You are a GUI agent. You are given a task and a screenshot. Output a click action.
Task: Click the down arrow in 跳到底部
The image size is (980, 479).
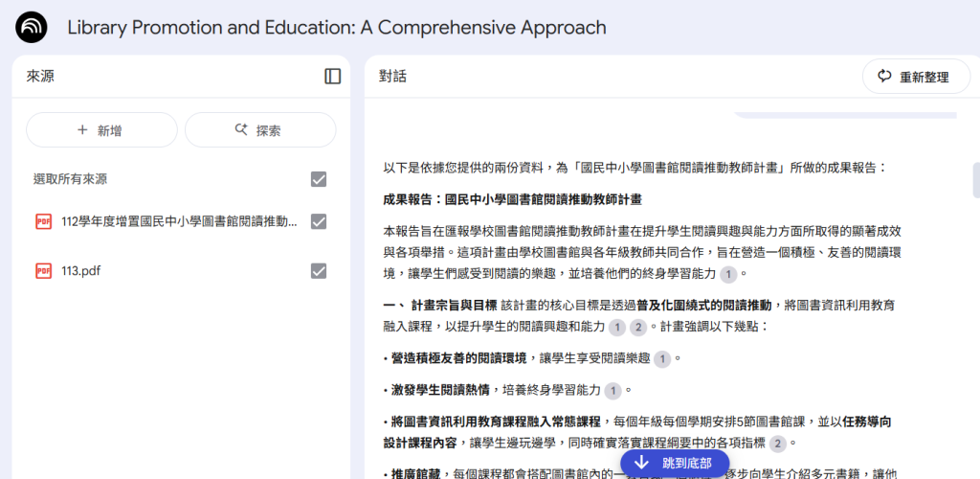tap(642, 463)
